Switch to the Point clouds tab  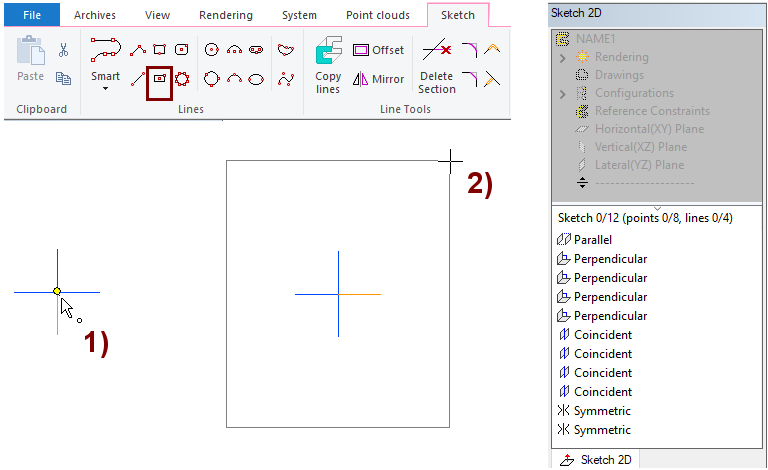tap(379, 15)
